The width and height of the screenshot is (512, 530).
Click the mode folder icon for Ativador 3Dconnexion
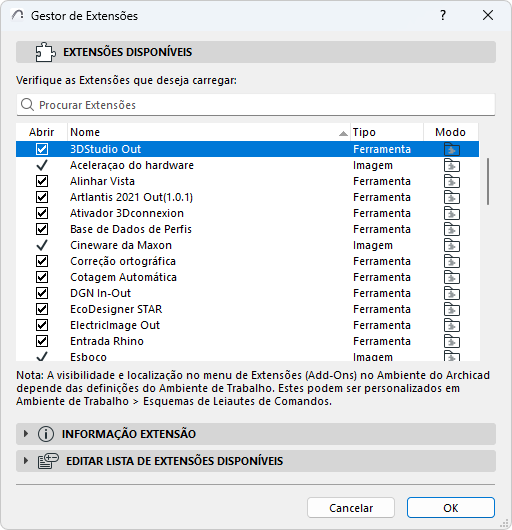452,213
